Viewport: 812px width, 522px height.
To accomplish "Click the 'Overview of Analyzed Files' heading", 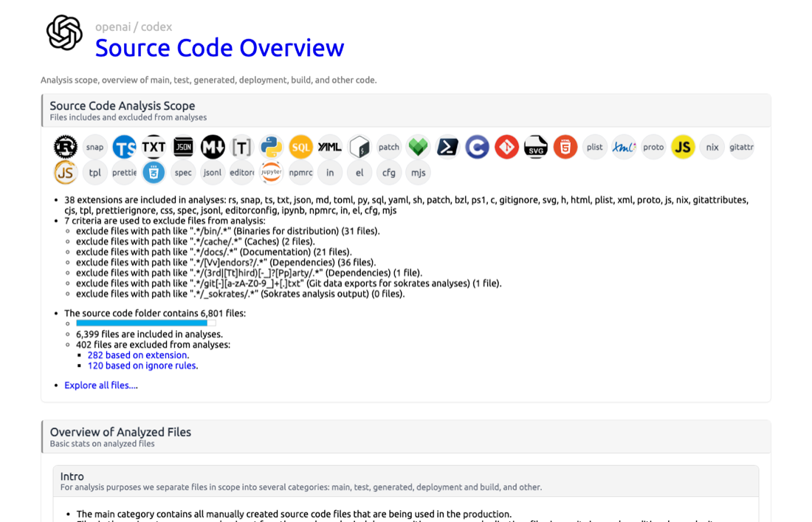I will point(120,432).
